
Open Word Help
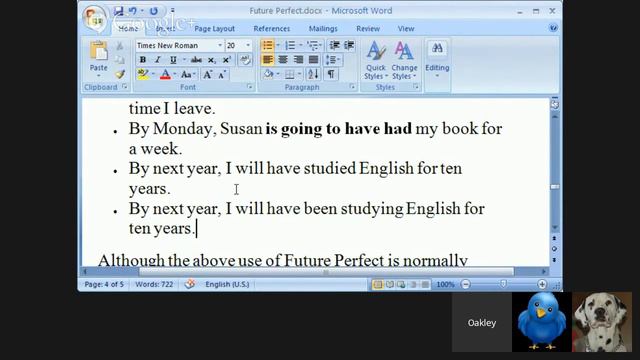553,28
